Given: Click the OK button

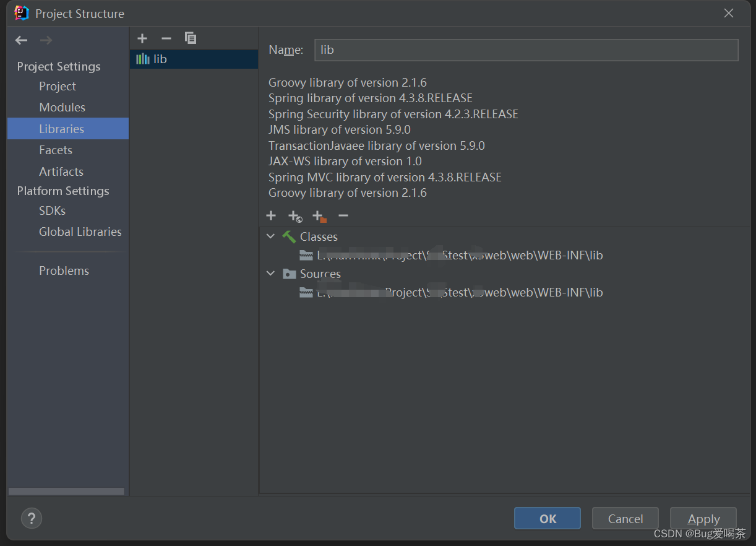Looking at the screenshot, I should (548, 519).
